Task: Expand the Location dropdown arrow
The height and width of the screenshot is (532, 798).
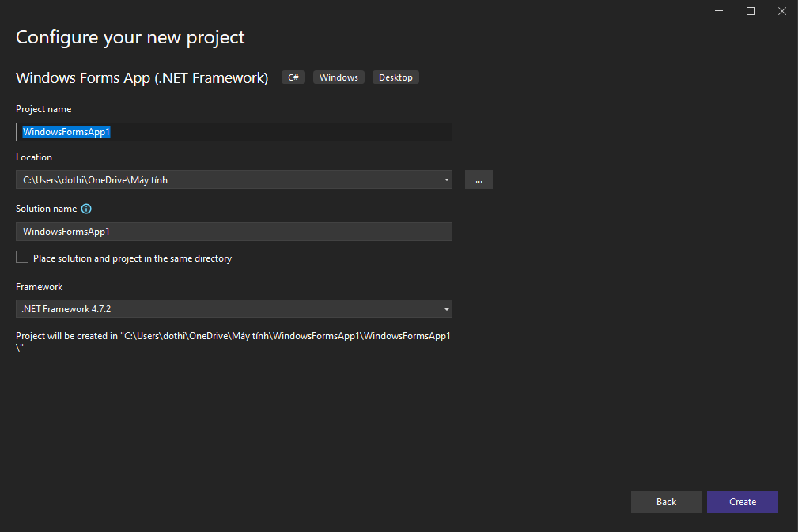Action: click(x=446, y=180)
